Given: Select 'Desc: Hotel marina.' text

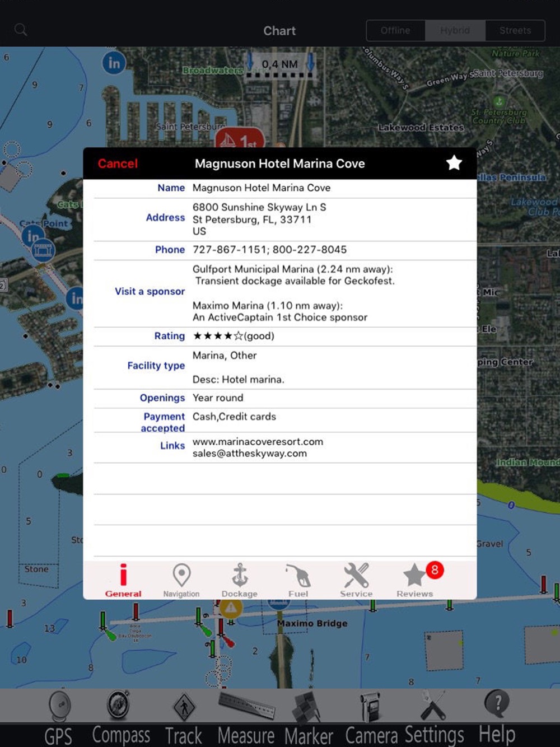Looking at the screenshot, I should [x=239, y=380].
